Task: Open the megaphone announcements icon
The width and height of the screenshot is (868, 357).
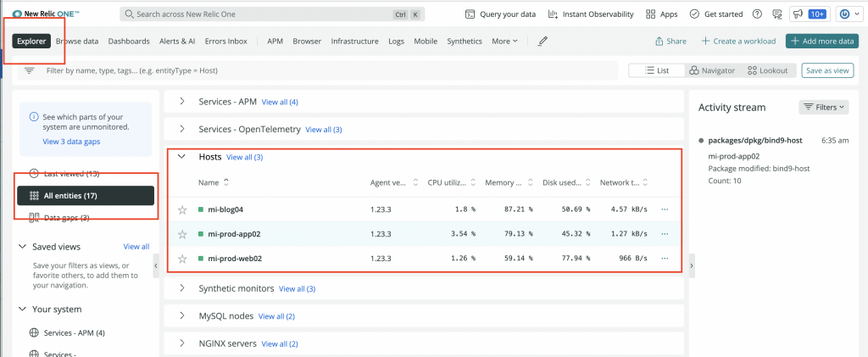Action: (x=797, y=14)
